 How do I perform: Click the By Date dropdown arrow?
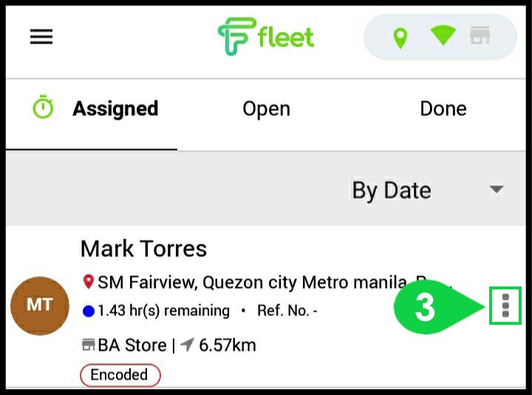(x=497, y=189)
